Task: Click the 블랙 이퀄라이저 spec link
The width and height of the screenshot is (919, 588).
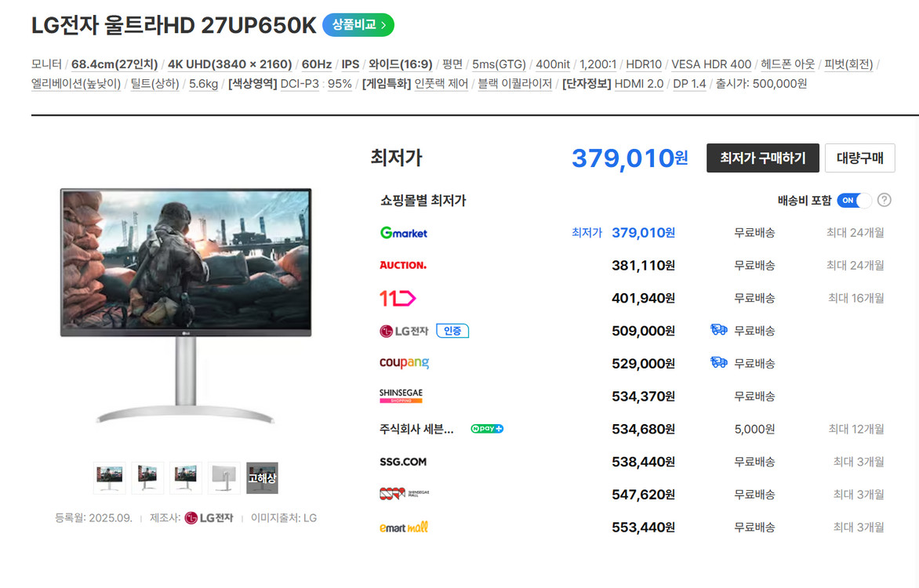Action: coord(514,84)
